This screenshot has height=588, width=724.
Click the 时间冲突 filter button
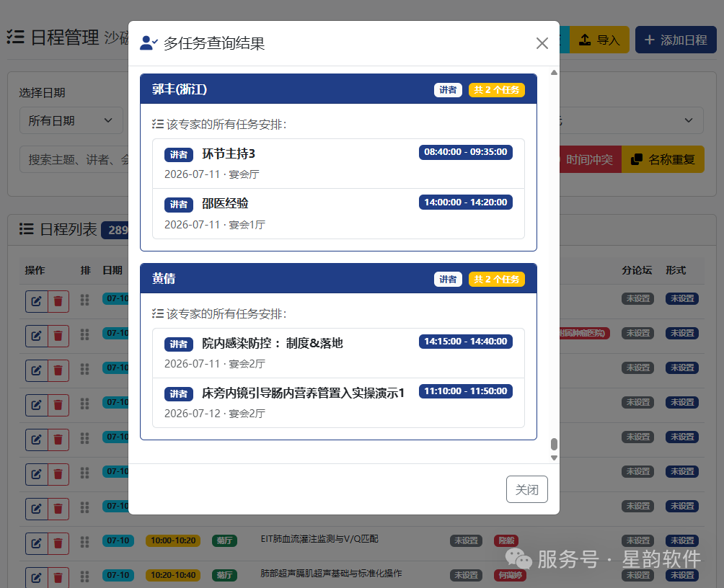click(590, 160)
